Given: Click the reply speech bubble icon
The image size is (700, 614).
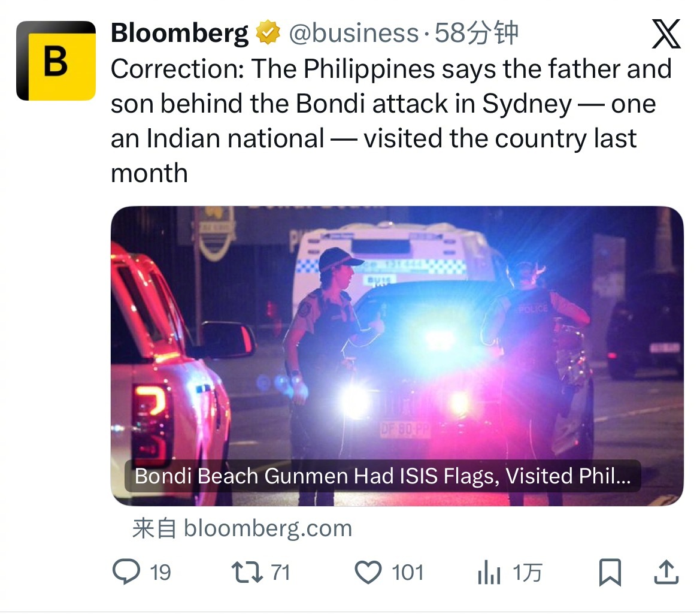Looking at the screenshot, I should point(126,572).
